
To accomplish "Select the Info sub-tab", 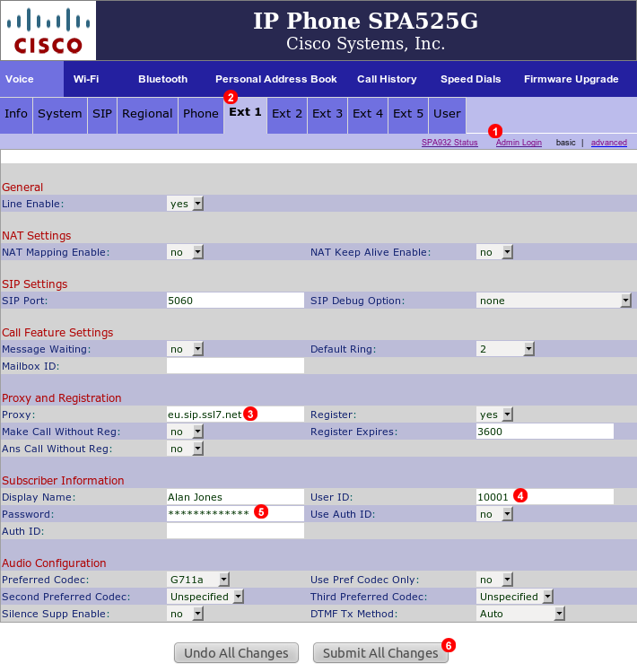I will point(16,115).
